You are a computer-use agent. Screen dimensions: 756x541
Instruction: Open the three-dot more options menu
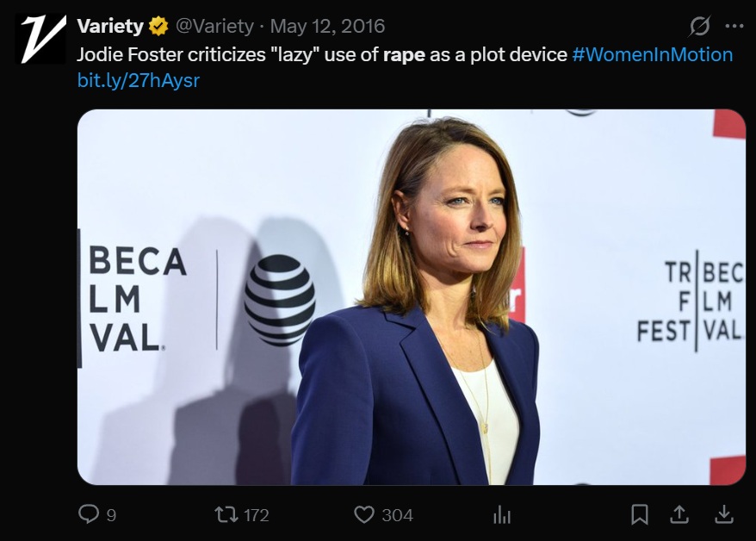click(734, 26)
